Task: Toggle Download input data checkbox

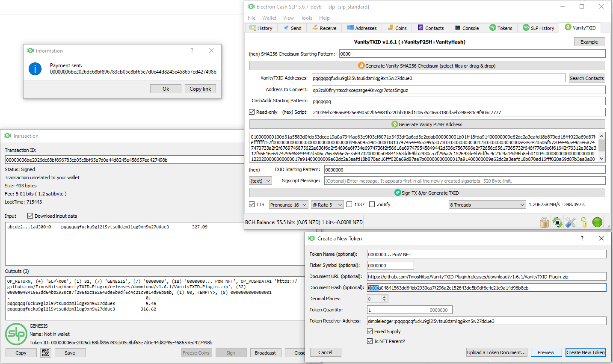Action: click(x=30, y=216)
